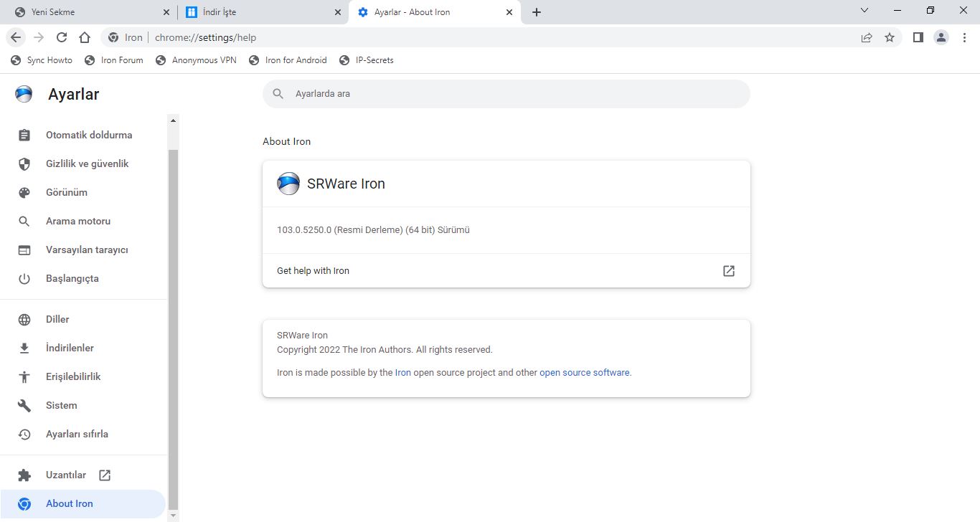Click the open-in-new icon for Iron help

729,271
